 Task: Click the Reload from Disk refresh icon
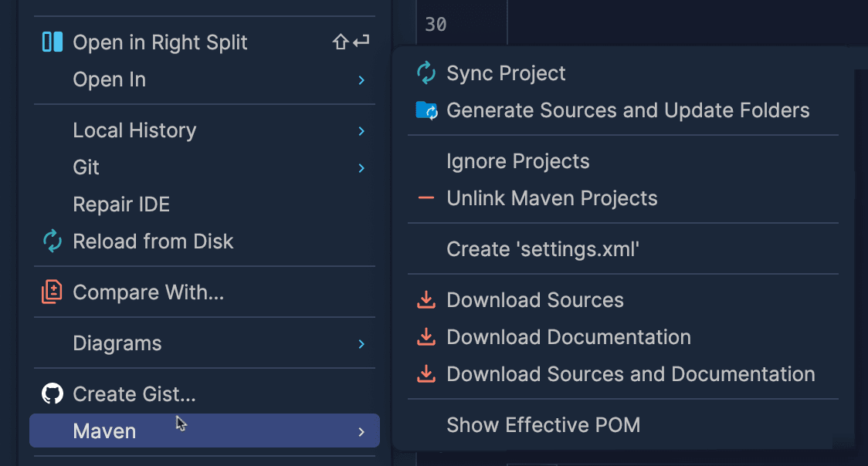tap(51, 241)
